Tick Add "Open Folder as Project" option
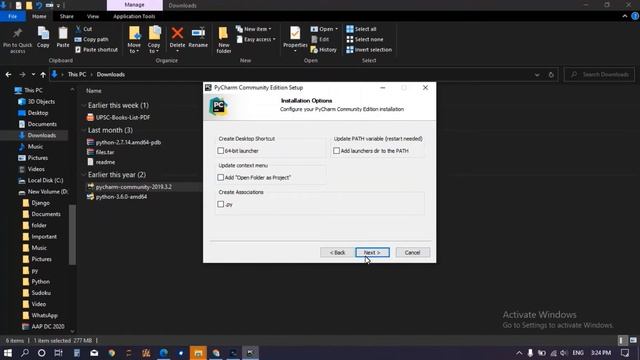 coord(221,178)
